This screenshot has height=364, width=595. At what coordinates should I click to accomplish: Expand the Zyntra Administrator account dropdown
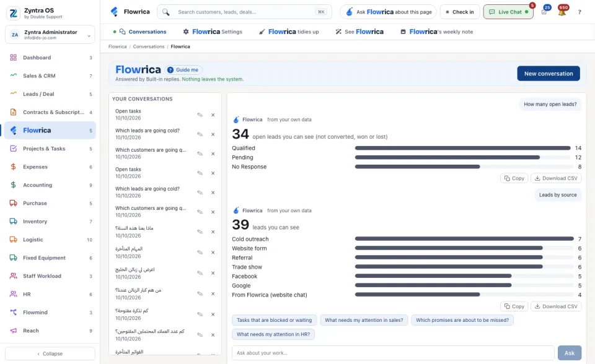point(50,35)
